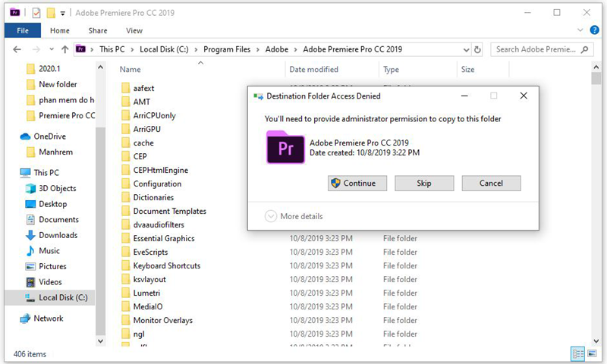Screen dimensions: 607x364
Task: Switch to large thumbnails view icon
Action: point(593,354)
